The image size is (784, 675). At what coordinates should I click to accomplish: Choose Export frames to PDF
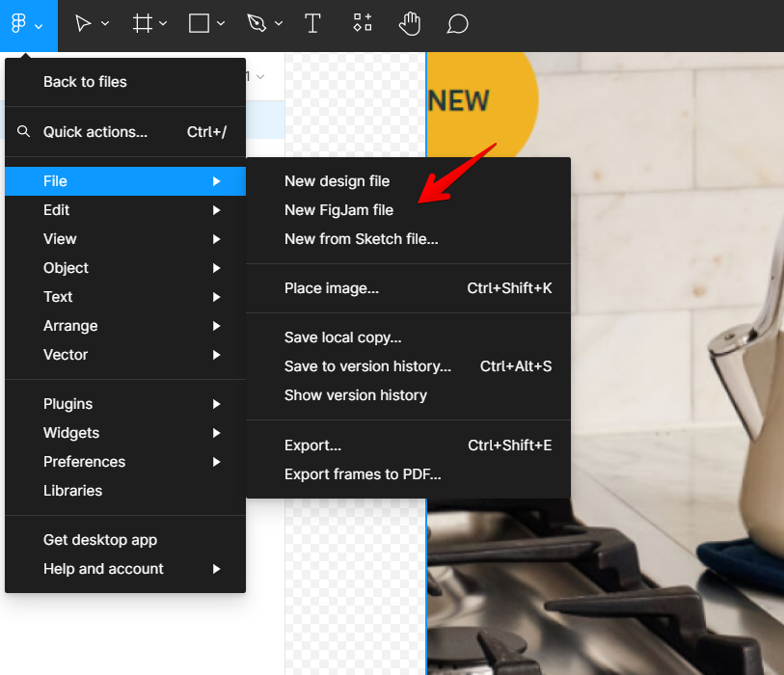(x=363, y=474)
